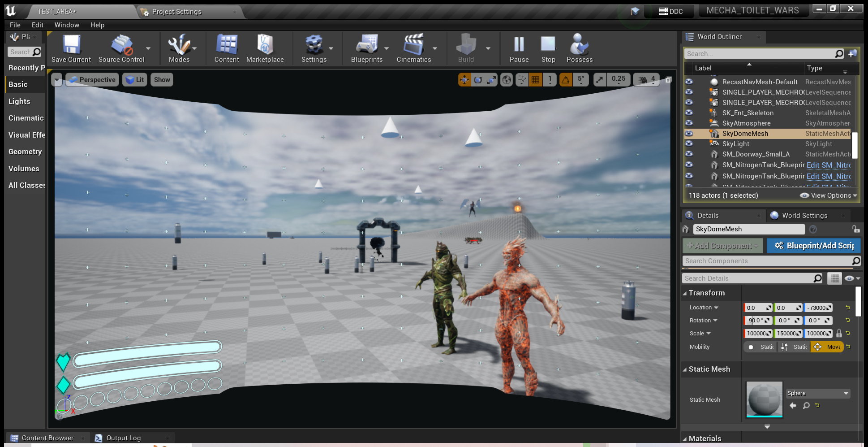Open the viewport options dropdown arrow
The height and width of the screenshot is (447, 868).
57,80
